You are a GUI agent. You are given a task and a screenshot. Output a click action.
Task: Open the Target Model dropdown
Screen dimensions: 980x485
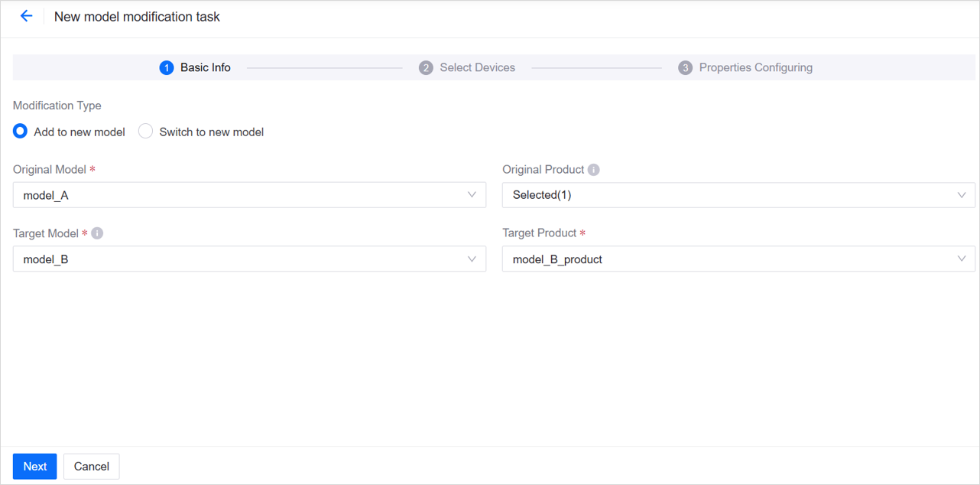(249, 259)
